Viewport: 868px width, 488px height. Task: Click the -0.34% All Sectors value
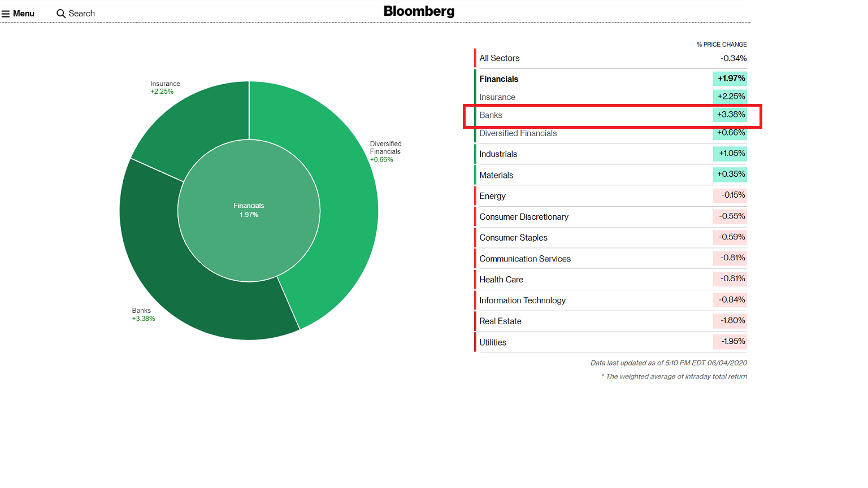[x=734, y=58]
